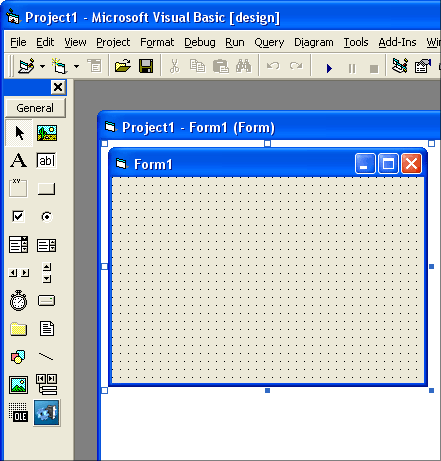441x461 pixels.
Task: Select the Frame control tool
Action: 19,188
